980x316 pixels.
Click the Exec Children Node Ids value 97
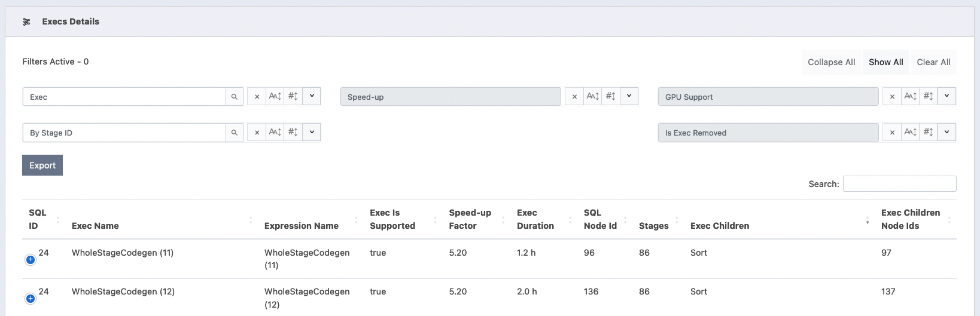(886, 253)
